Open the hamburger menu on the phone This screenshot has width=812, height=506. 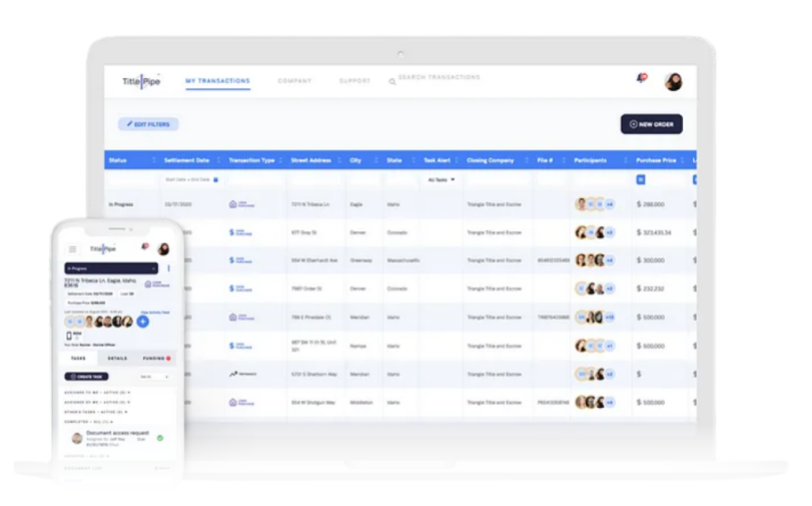coord(73,249)
